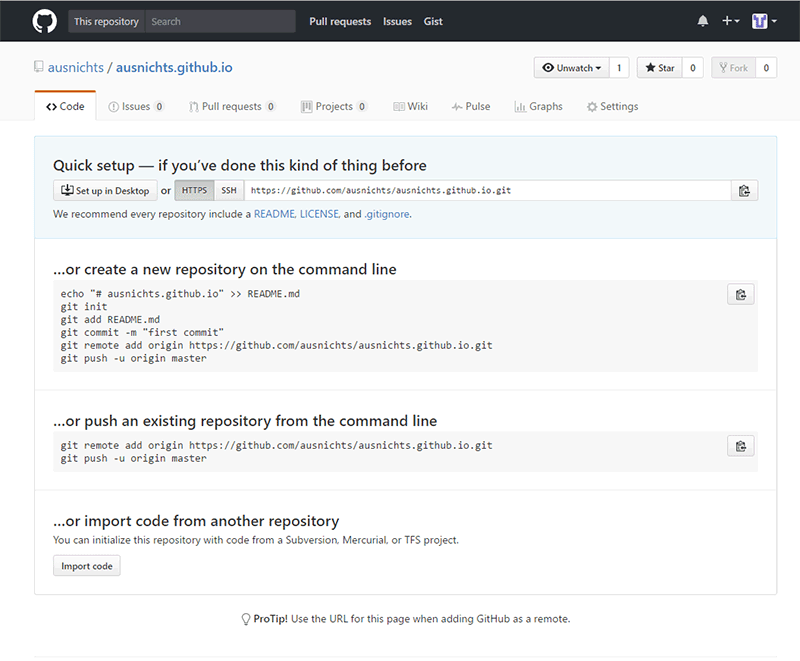The height and width of the screenshot is (661, 800).
Task: Switch to the repository Pull requests tab
Action: click(232, 106)
